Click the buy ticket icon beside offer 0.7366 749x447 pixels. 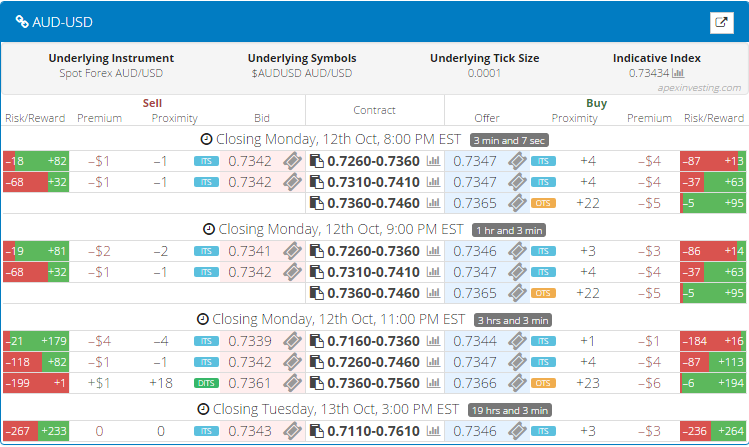(516, 384)
